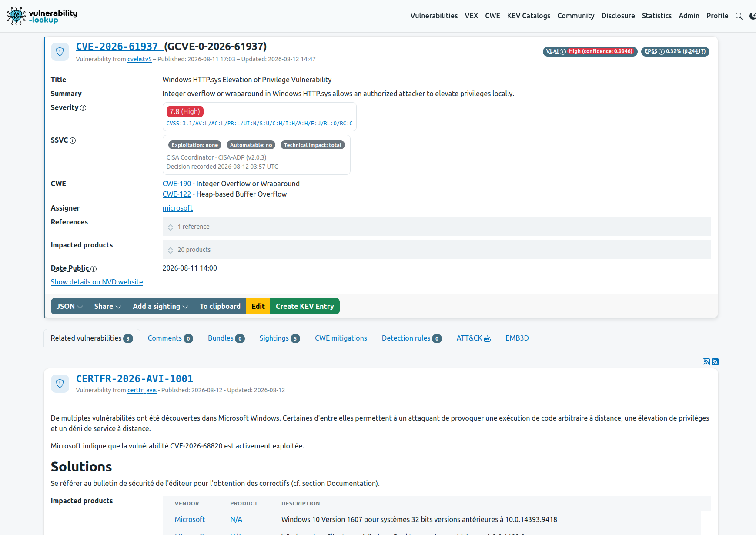This screenshot has height=535, width=756.
Task: Click the SSVC label
Action: (x=60, y=140)
